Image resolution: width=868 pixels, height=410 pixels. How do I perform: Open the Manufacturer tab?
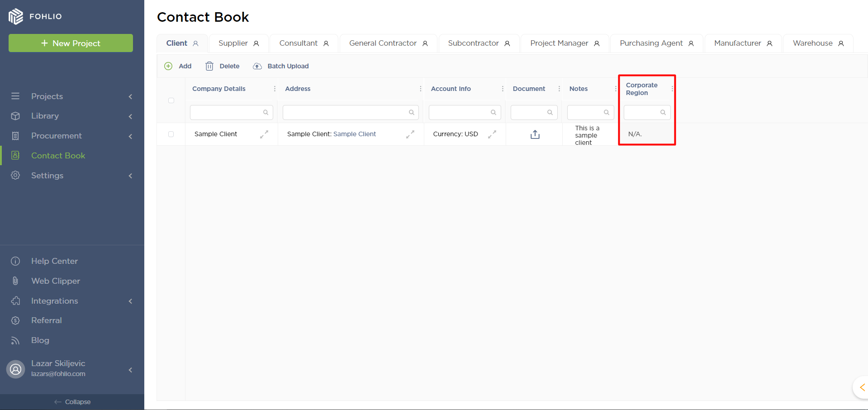[x=743, y=43]
